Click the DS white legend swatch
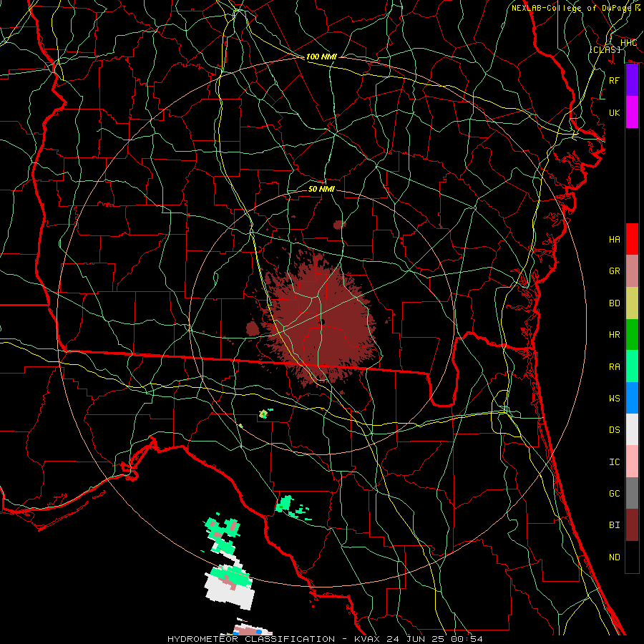The image size is (644, 644). (632, 429)
